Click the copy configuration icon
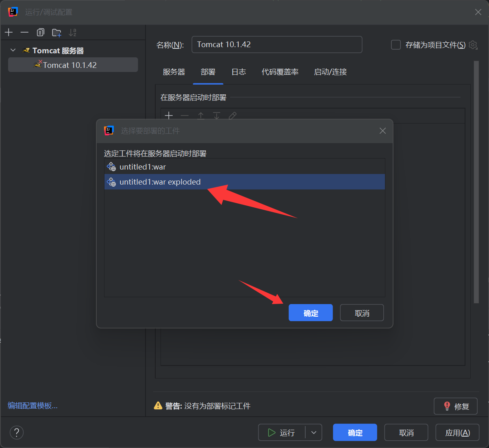489x448 pixels. pos(40,32)
